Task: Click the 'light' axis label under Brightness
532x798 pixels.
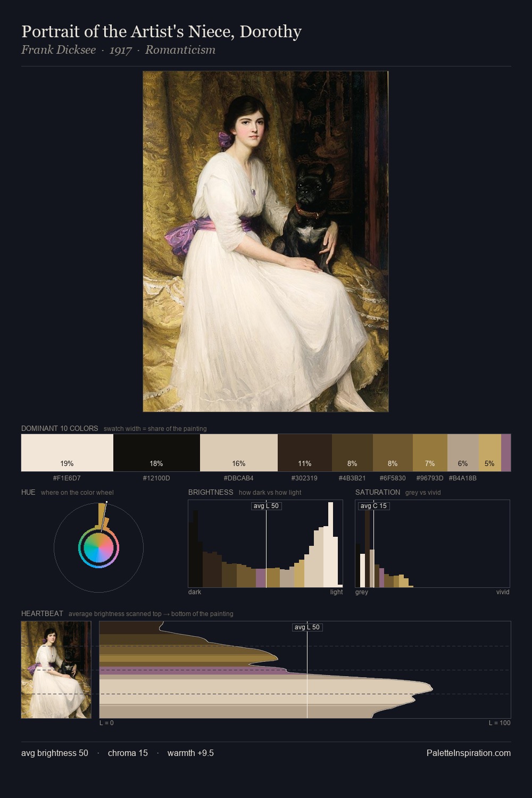Action: [x=337, y=592]
